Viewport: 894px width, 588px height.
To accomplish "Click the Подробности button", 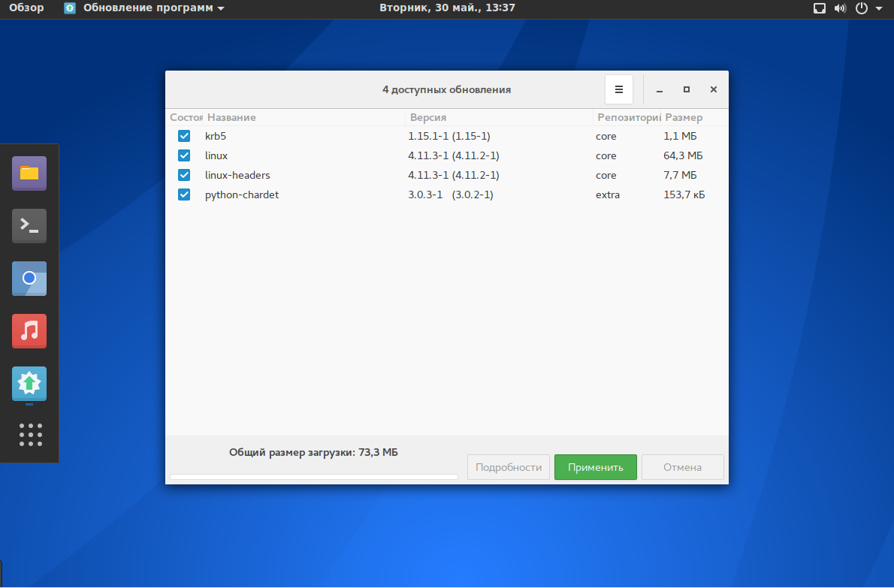I will pos(509,467).
